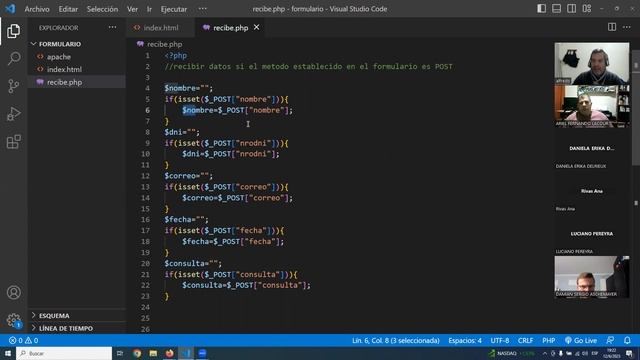Screen dimensions: 640x360
Task: Close the recibe.php tab
Action: pyautogui.click(x=256, y=27)
